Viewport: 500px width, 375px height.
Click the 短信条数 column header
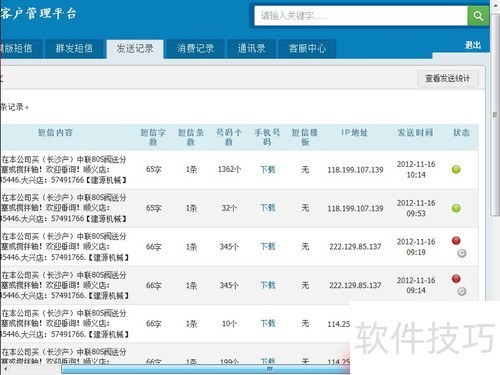191,137
